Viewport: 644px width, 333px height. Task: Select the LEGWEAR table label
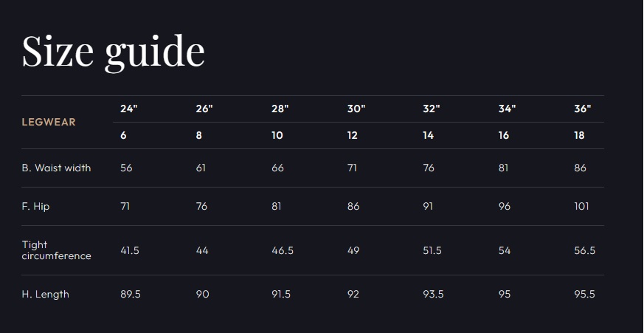49,122
